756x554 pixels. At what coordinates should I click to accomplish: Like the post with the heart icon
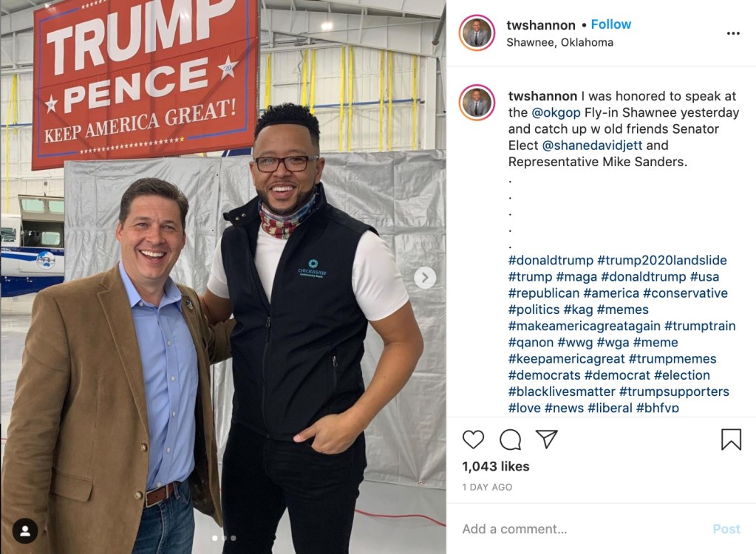pyautogui.click(x=473, y=440)
